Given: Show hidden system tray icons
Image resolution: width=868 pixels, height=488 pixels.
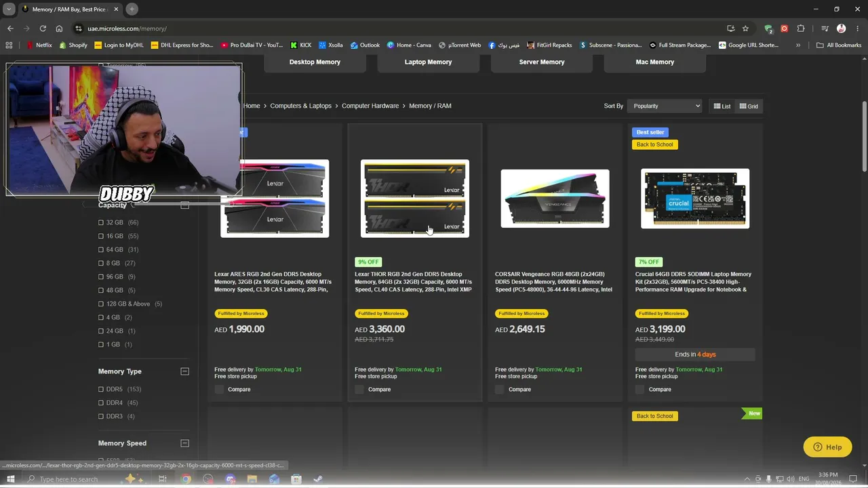Looking at the screenshot, I should pyautogui.click(x=747, y=479).
